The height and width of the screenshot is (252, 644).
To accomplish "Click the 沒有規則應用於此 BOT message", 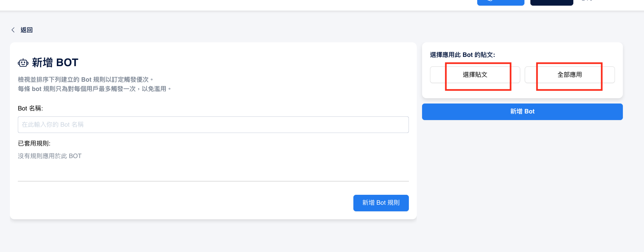I will (50, 156).
